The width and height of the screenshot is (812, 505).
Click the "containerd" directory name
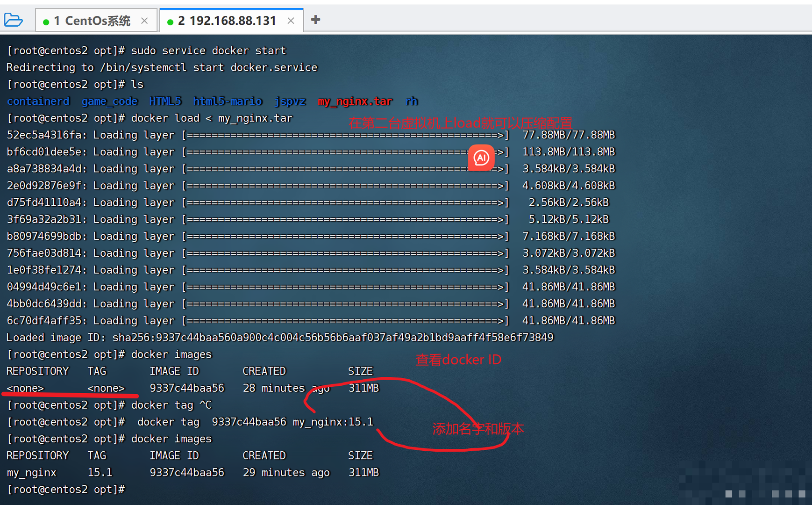[x=38, y=101]
